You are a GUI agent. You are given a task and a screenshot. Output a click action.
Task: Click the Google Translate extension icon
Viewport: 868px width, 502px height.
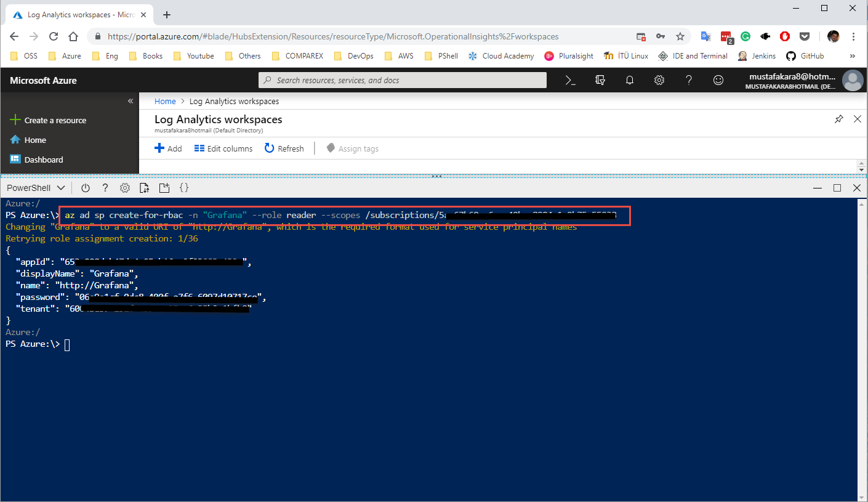pos(706,36)
